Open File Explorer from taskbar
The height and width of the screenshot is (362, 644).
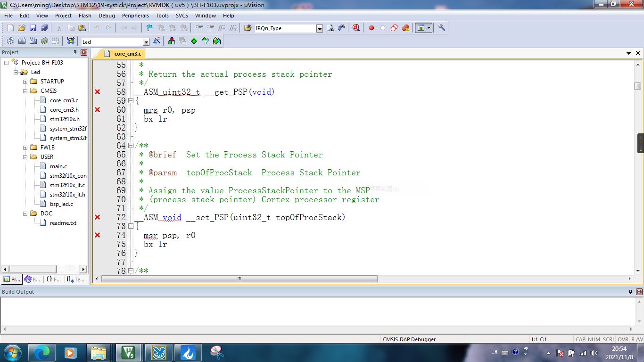[x=99, y=352]
